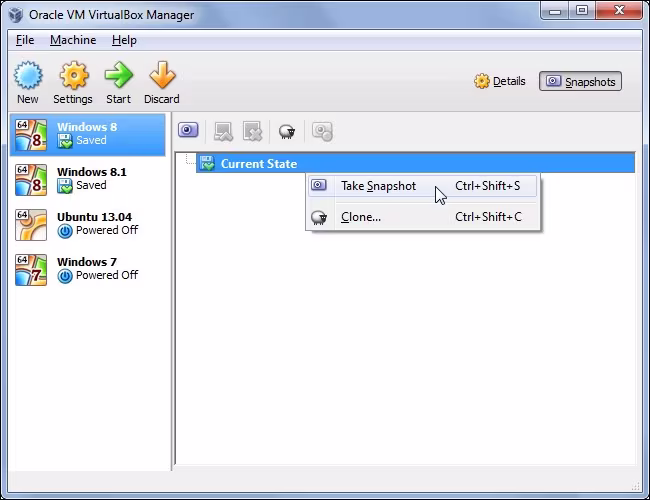Click the window resize grip corner
This screenshot has width=650, height=500.
point(635,486)
